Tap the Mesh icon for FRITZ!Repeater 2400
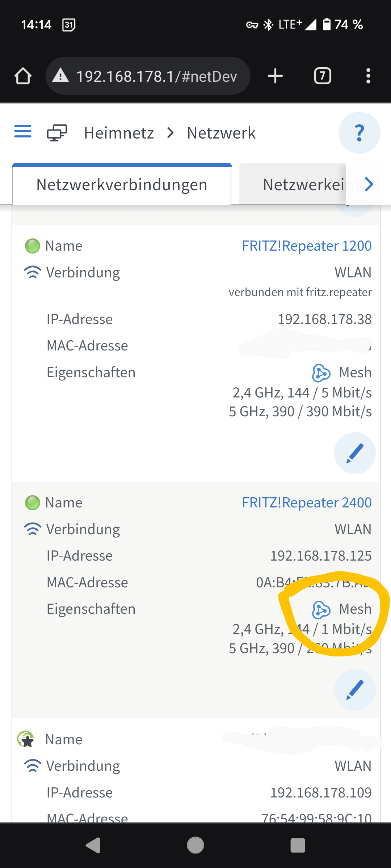Image resolution: width=391 pixels, height=868 pixels. click(321, 609)
